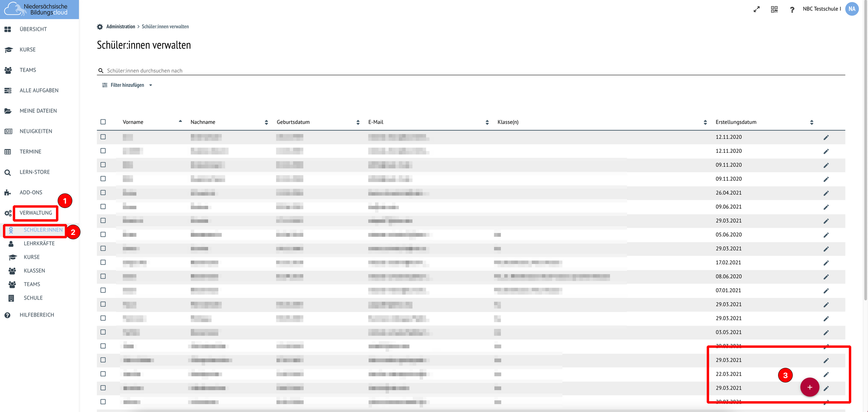The height and width of the screenshot is (412, 868).
Task: Click the fullscreen expand icon
Action: point(756,9)
